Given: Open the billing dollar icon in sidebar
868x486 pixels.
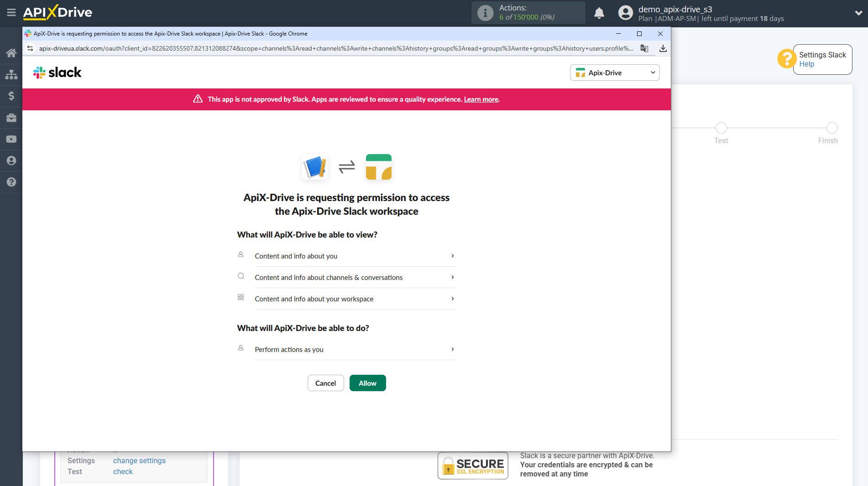Looking at the screenshot, I should click(11, 96).
